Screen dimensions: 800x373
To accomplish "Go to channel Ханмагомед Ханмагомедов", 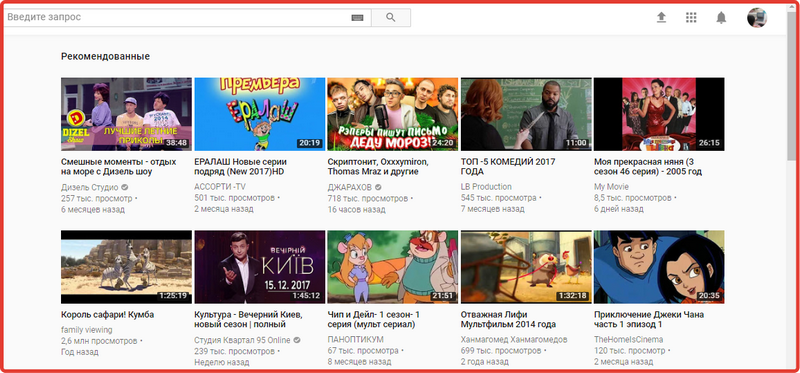I will tap(514, 340).
